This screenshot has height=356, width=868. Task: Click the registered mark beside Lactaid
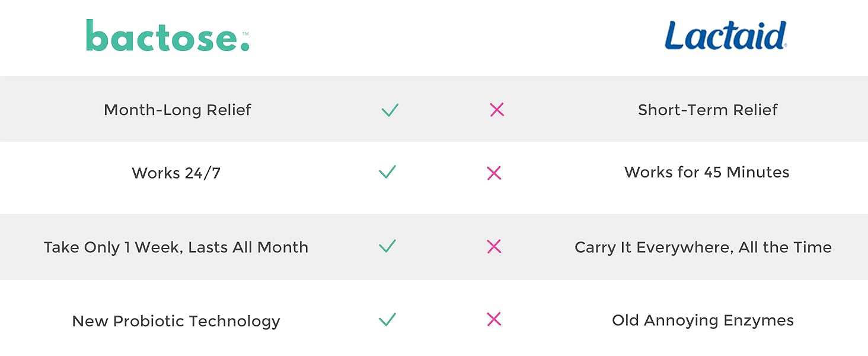786,46
